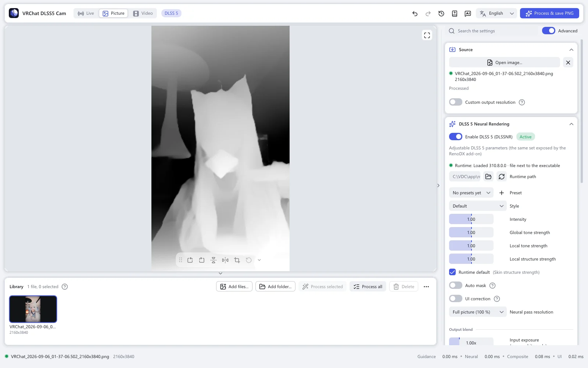Switch to the Live tab
588x368 pixels.
point(86,14)
